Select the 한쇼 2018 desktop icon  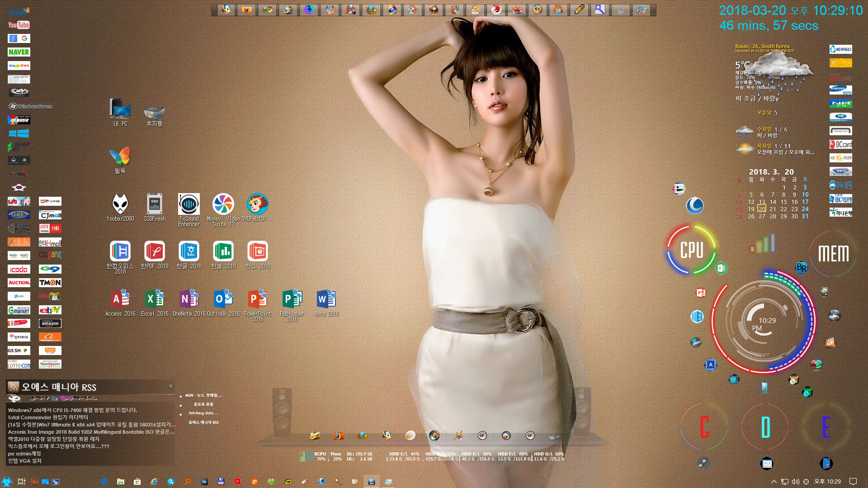[x=258, y=255]
